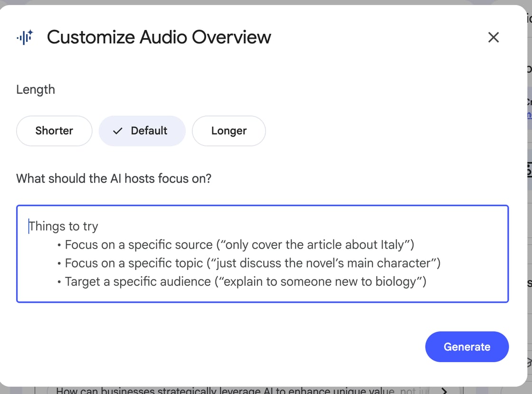Close the Customize Audio Overview dialog

[494, 37]
